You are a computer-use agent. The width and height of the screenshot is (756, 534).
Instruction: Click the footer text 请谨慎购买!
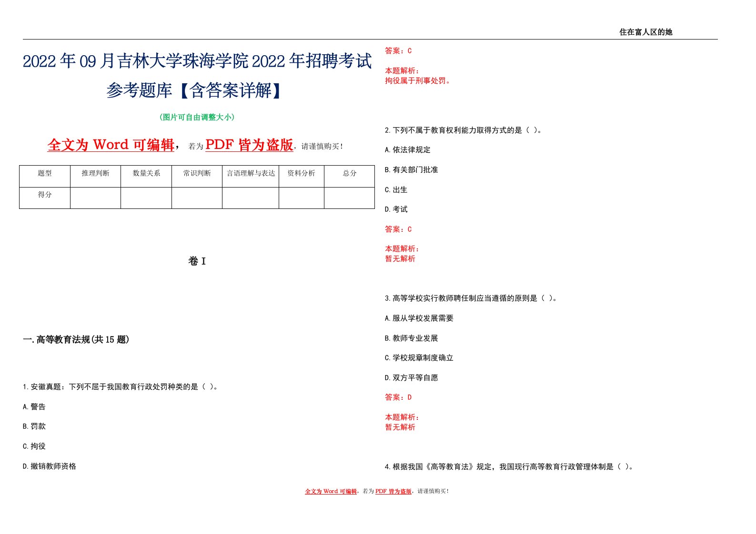click(x=433, y=491)
